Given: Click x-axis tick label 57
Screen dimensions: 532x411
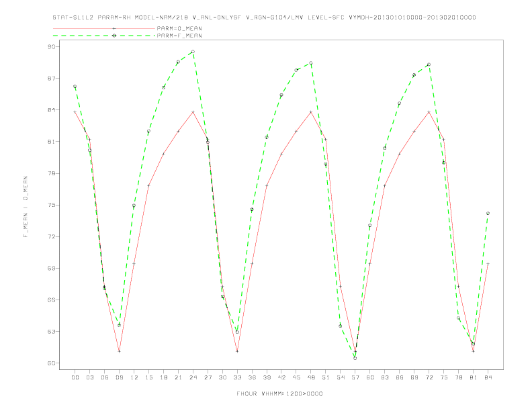Looking at the screenshot, I should [x=355, y=377].
